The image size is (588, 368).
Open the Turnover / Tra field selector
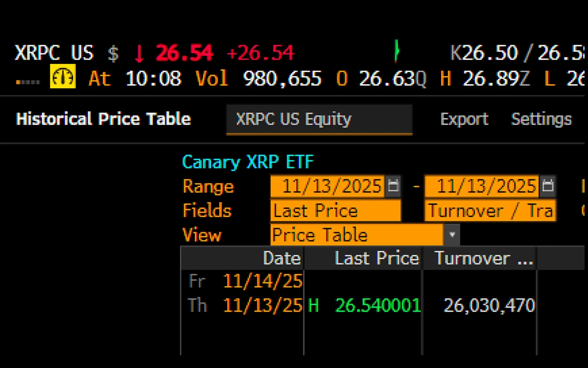[490, 210]
